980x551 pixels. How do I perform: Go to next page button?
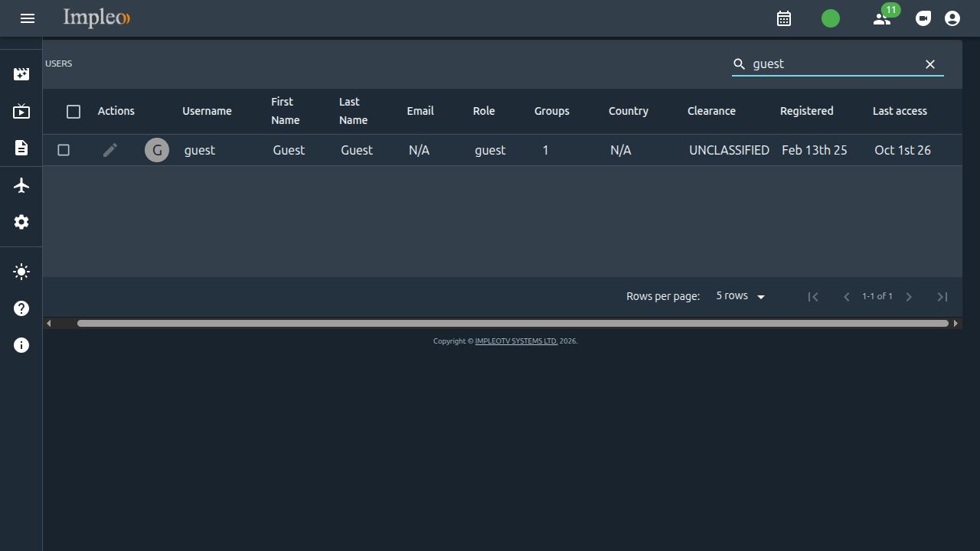click(909, 296)
